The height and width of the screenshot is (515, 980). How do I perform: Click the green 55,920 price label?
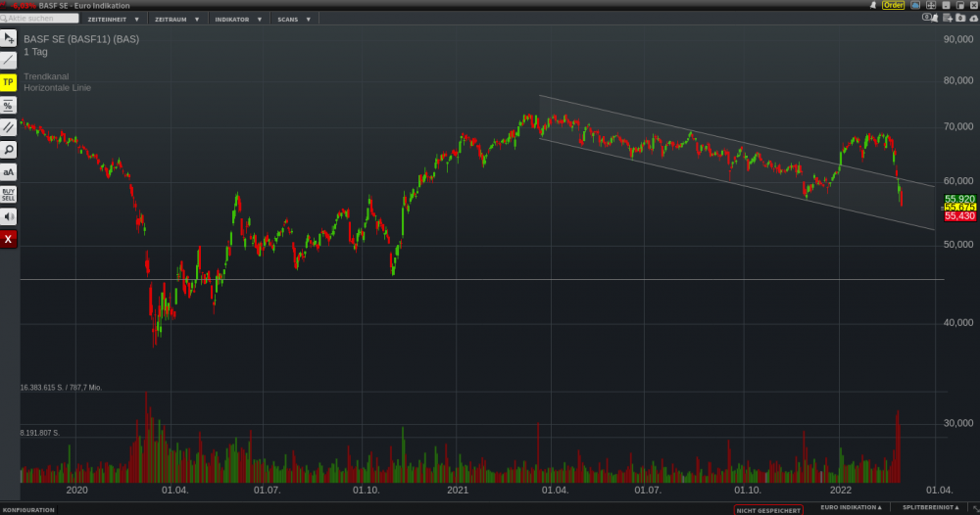[x=960, y=199]
